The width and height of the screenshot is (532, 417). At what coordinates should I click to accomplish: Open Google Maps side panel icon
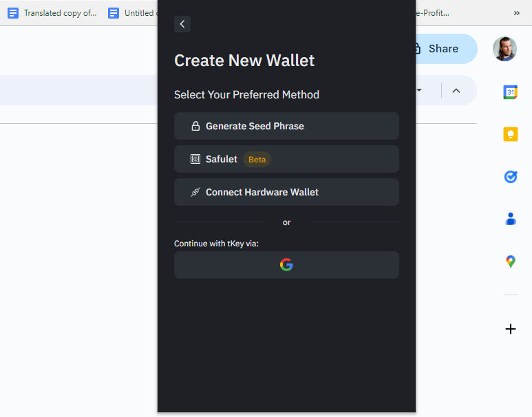(x=510, y=261)
